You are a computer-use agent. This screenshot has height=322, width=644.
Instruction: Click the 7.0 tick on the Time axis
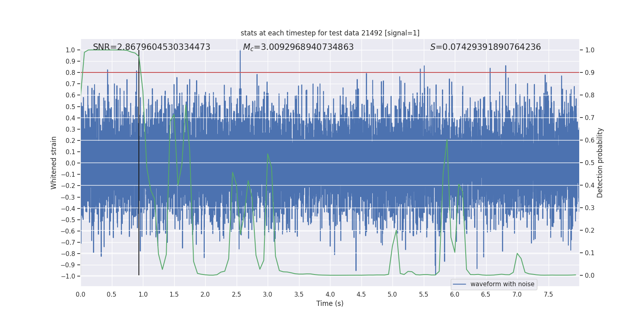coord(517,295)
